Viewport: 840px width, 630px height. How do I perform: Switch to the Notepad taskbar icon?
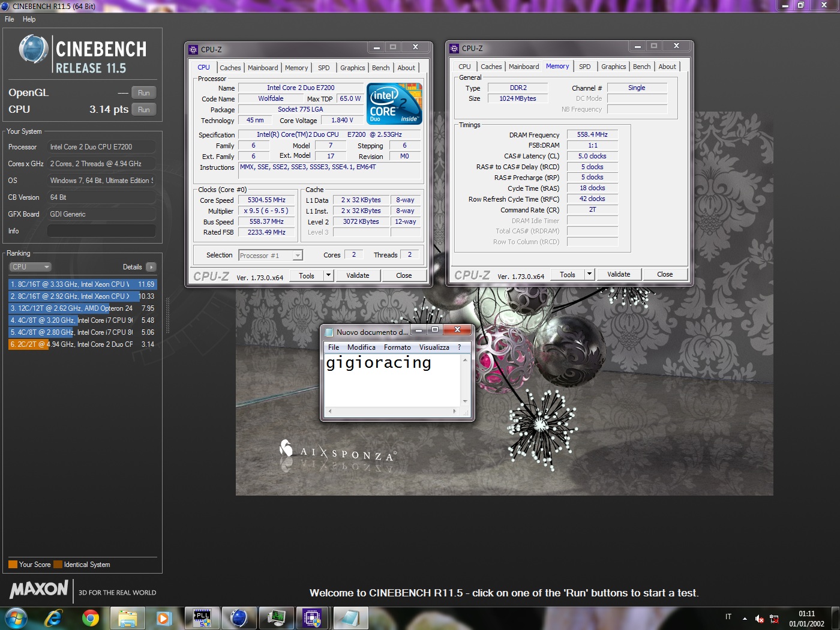tap(350, 618)
